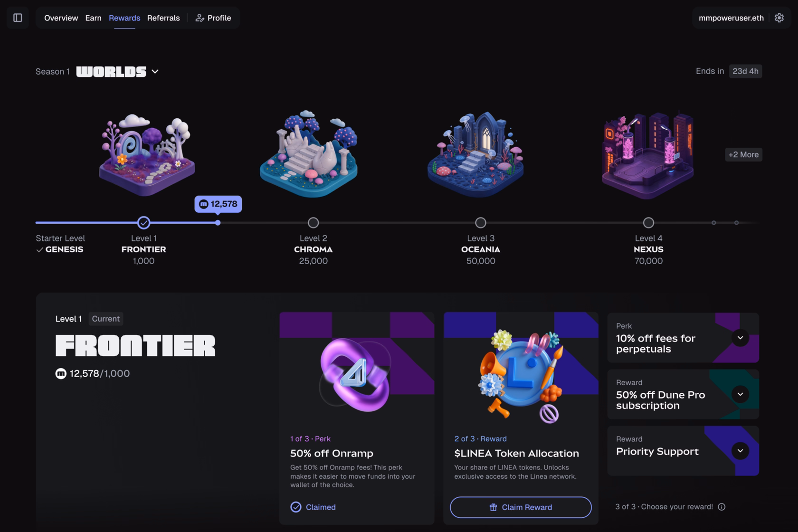Click the 12,578 points progress marker
798x532 pixels.
pyautogui.click(x=218, y=204)
